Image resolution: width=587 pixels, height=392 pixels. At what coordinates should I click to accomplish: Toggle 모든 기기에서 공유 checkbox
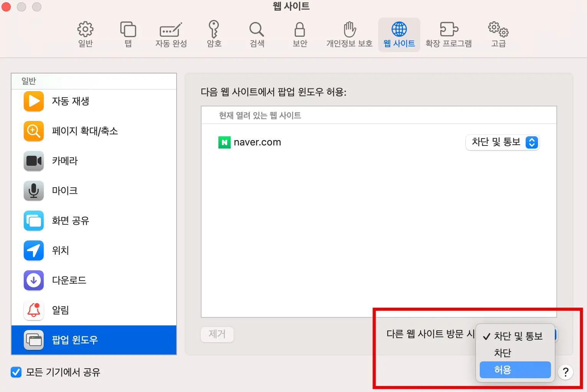pos(16,372)
